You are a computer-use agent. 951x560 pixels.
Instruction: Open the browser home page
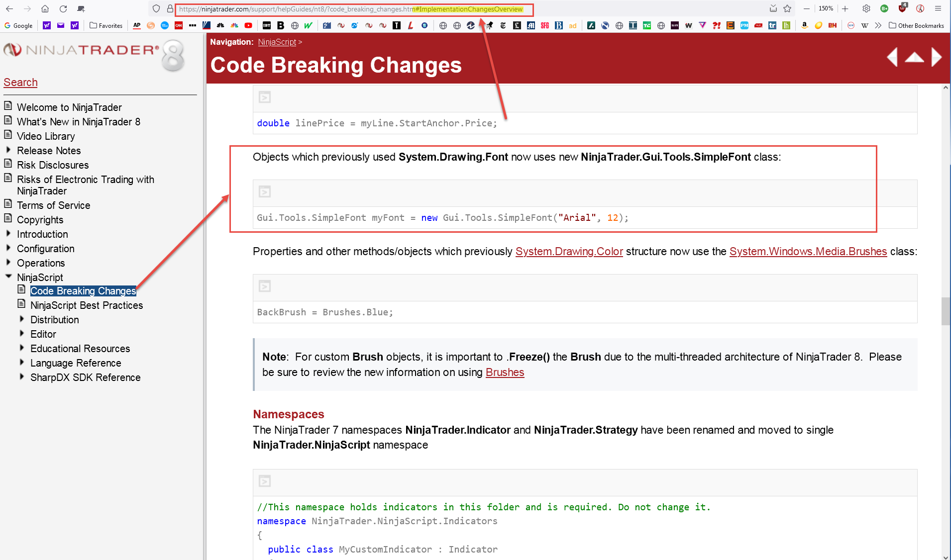click(x=45, y=9)
